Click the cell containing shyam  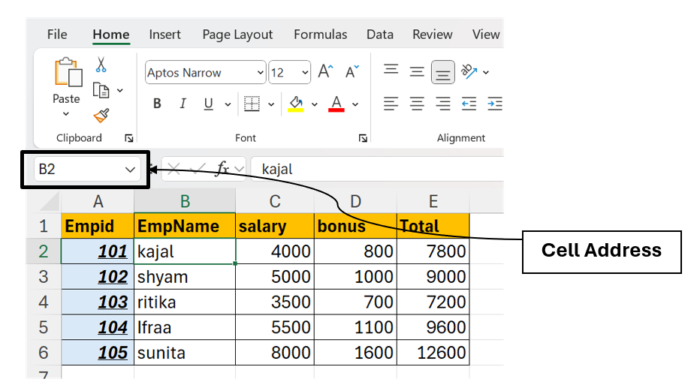[185, 277]
